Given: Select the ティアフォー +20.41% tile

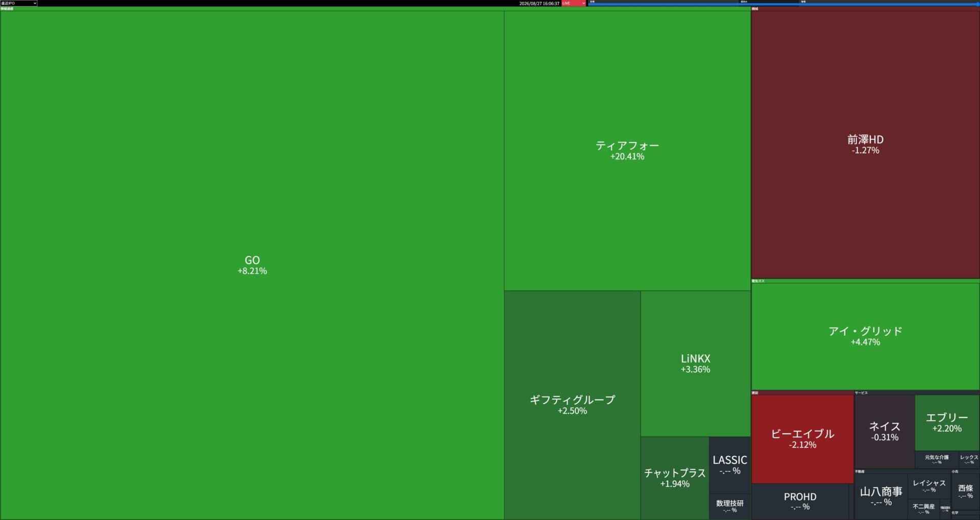Looking at the screenshot, I should (x=627, y=151).
